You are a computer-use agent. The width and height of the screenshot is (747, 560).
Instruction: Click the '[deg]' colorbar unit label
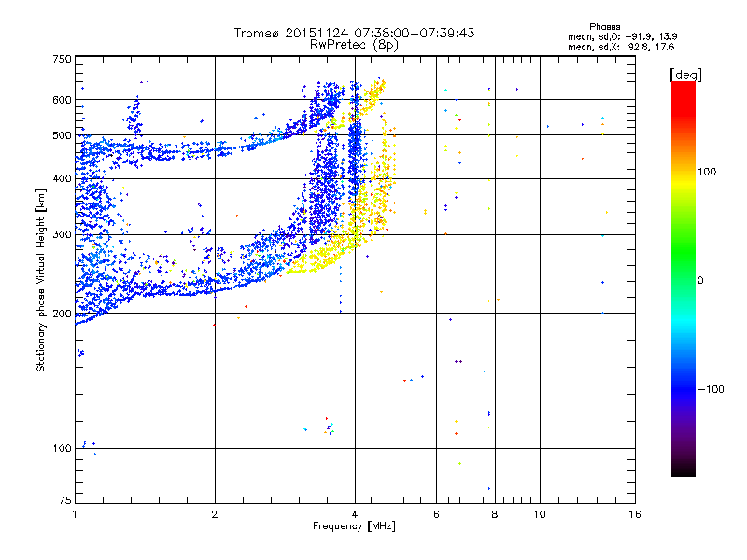click(685, 75)
